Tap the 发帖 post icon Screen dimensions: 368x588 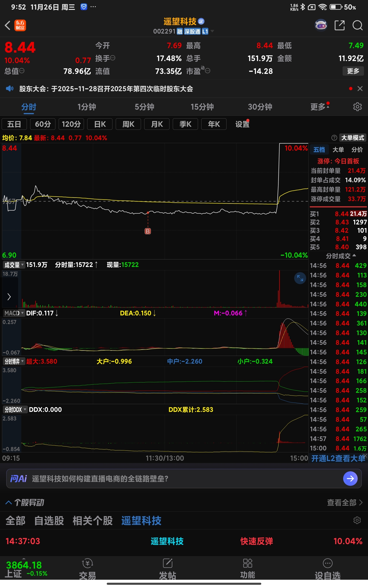pos(167,569)
